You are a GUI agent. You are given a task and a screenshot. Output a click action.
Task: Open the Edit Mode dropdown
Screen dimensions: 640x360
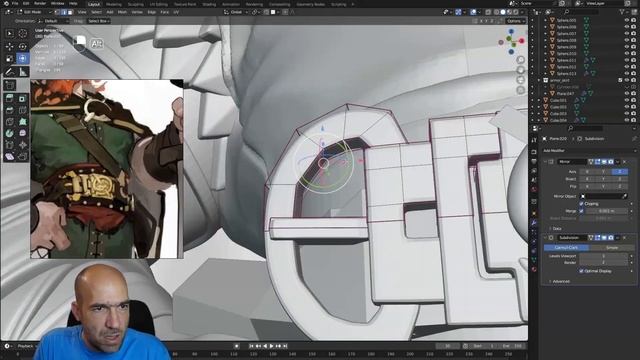34,12
